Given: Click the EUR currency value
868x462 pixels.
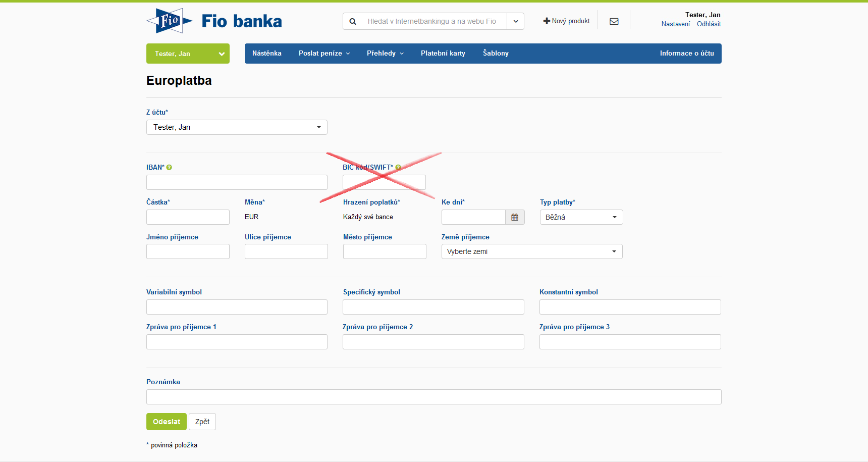Looking at the screenshot, I should point(251,217).
